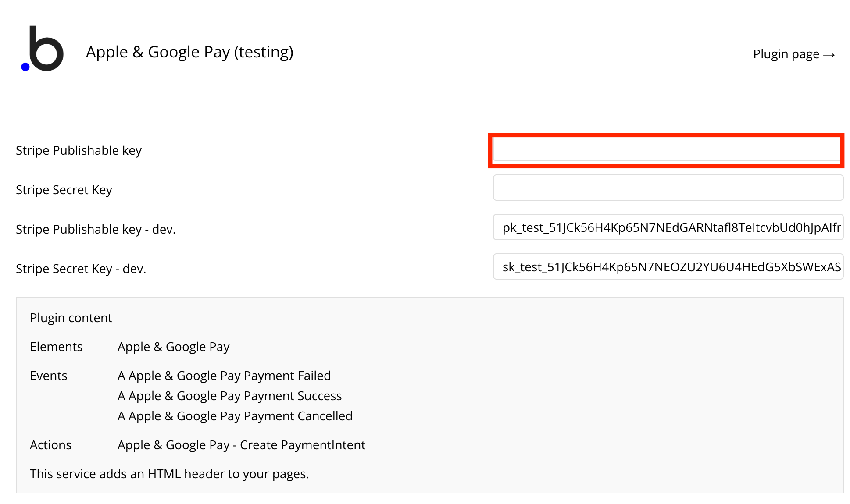Click the Bubble logo icon
The height and width of the screenshot is (504, 850).
43,48
